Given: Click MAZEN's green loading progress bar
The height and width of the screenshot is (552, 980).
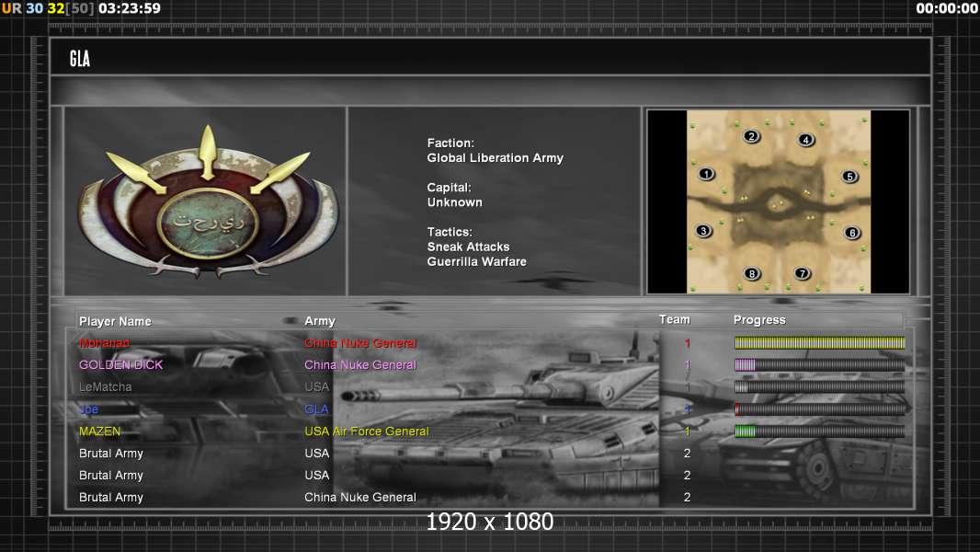Looking at the screenshot, I should pyautogui.click(x=819, y=431).
